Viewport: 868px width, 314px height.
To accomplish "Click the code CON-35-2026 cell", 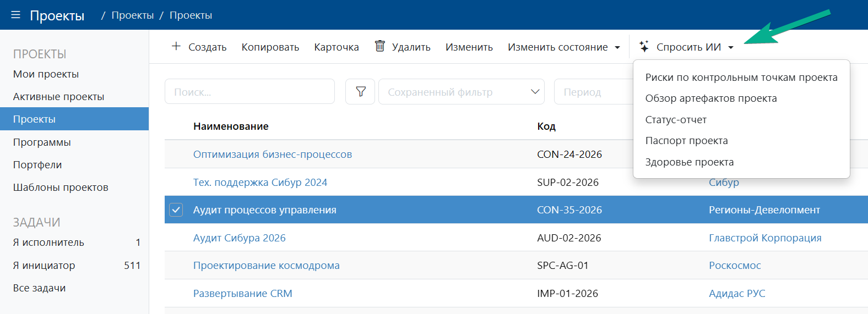I will coord(569,210).
